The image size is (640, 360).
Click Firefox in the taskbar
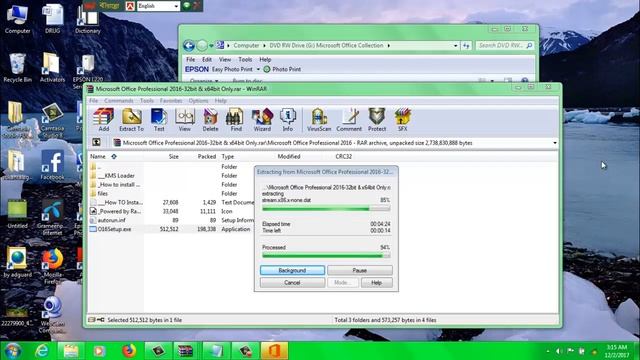(x=129, y=351)
